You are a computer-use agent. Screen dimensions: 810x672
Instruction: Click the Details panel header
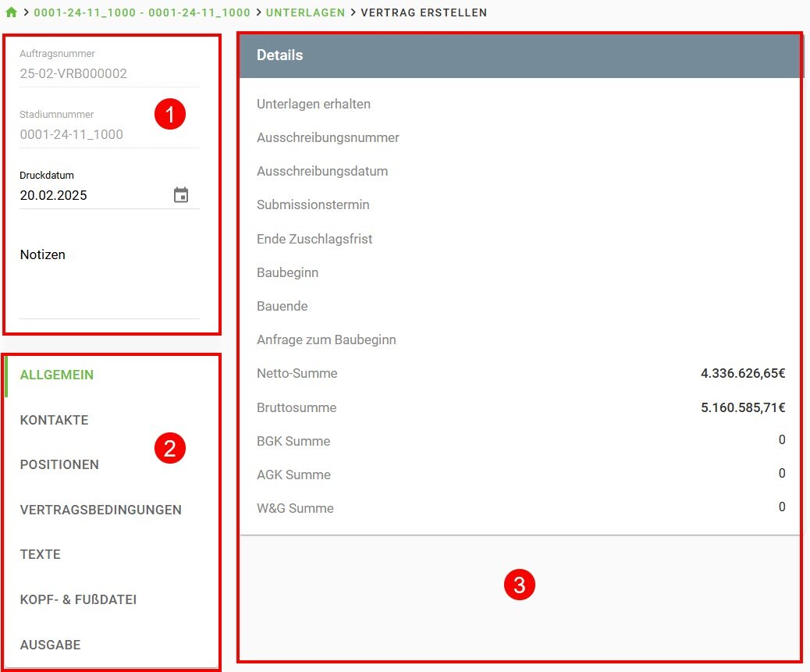[x=520, y=55]
